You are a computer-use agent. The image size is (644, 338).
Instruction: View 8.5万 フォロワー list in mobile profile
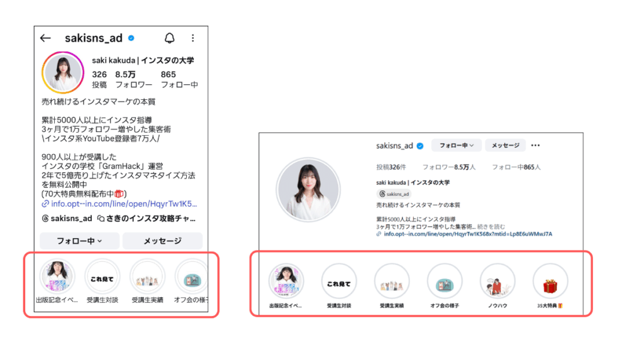(x=133, y=80)
